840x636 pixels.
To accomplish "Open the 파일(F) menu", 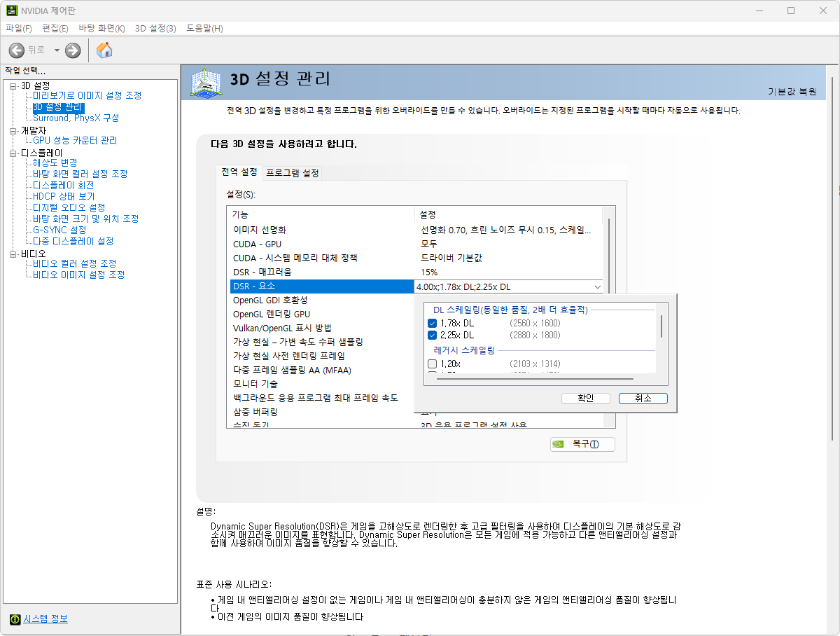I will point(19,28).
